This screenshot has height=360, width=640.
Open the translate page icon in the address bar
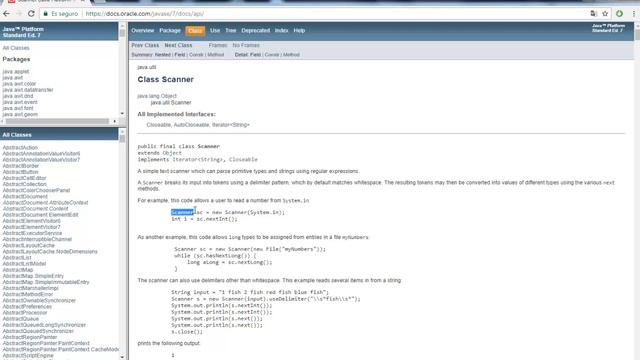[x=593, y=13]
